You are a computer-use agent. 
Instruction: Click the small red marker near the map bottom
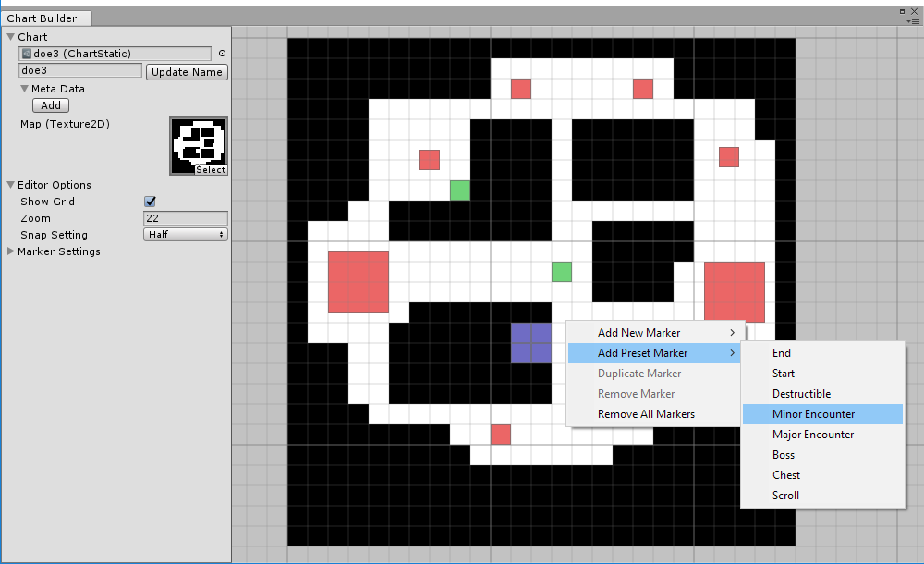(500, 434)
